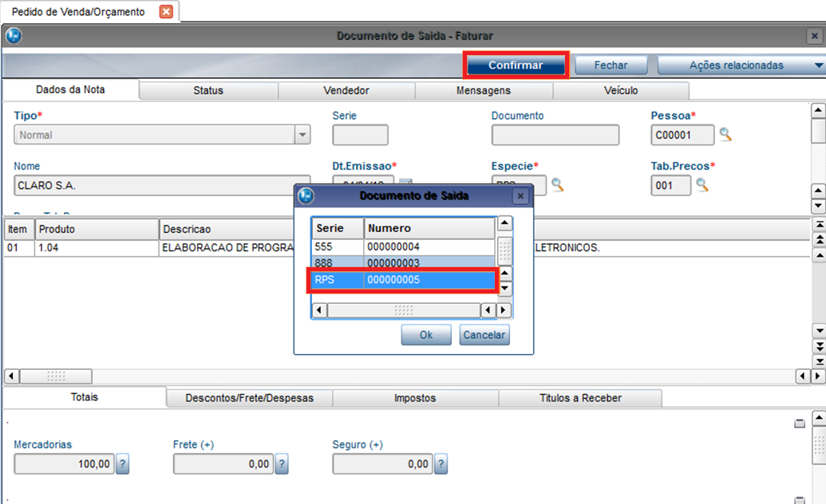Close the Documento de Saida dialog
This screenshot has height=504, width=826.
click(520, 196)
